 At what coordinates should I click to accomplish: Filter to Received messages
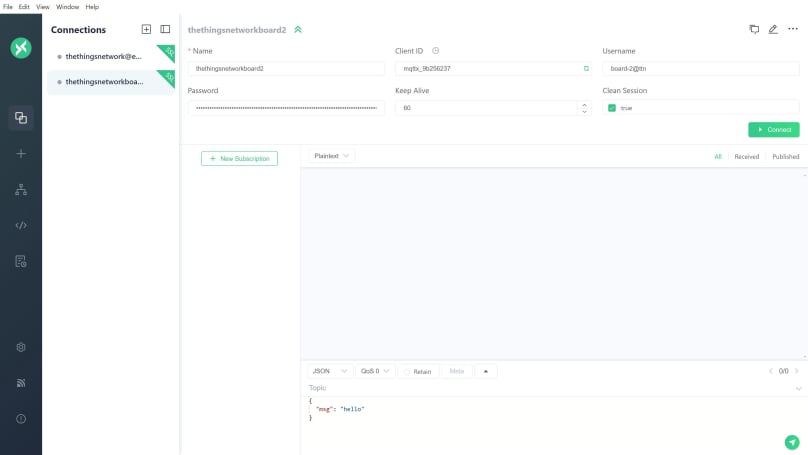click(x=747, y=157)
